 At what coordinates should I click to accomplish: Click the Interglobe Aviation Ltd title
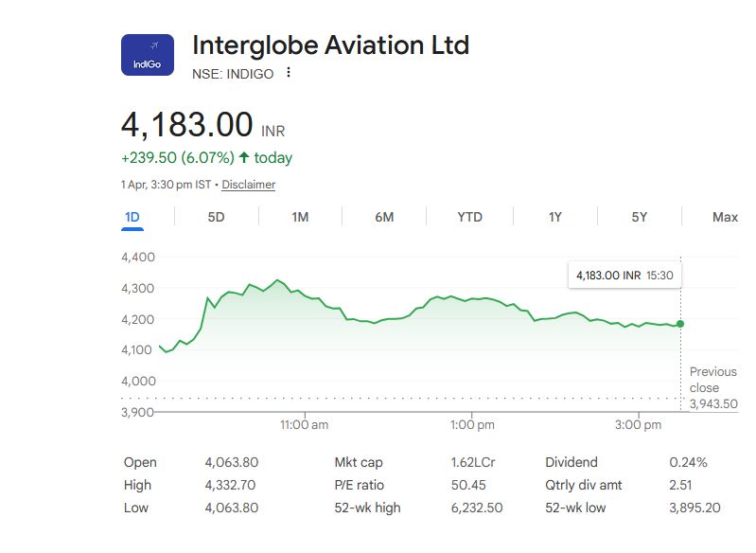pyautogui.click(x=330, y=45)
